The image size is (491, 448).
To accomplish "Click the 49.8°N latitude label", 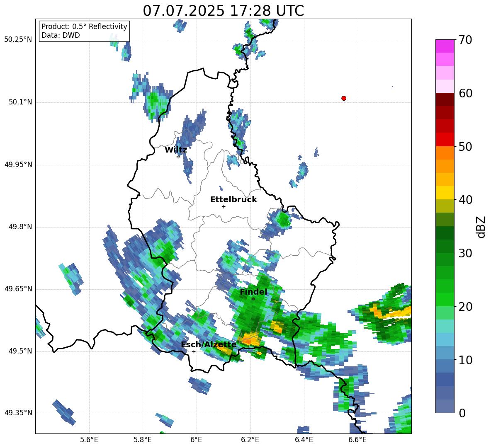I will (20, 227).
